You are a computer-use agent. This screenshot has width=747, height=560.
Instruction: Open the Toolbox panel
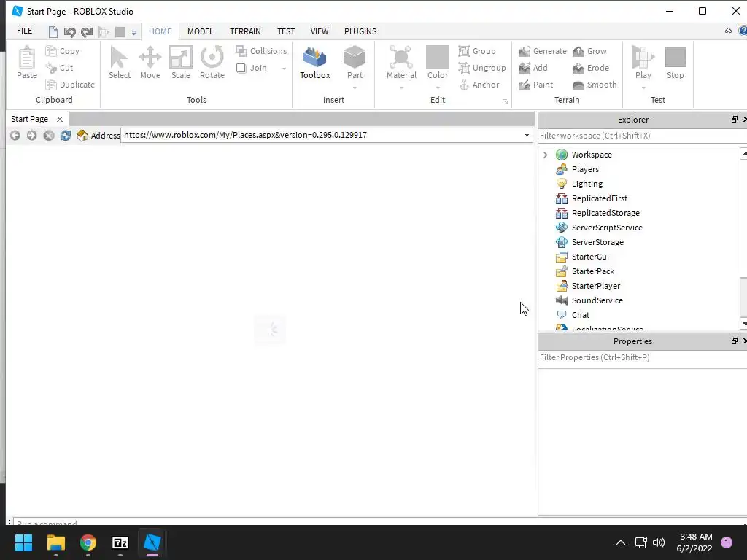pos(314,63)
